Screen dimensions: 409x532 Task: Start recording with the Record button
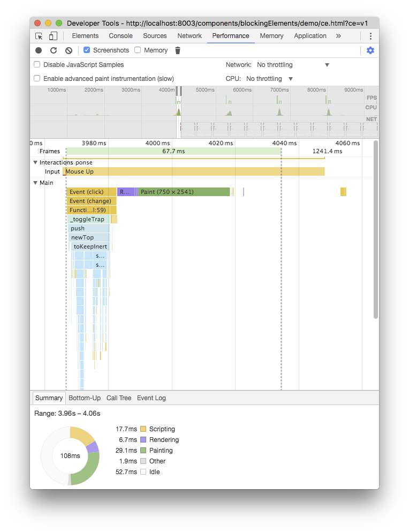[x=39, y=50]
